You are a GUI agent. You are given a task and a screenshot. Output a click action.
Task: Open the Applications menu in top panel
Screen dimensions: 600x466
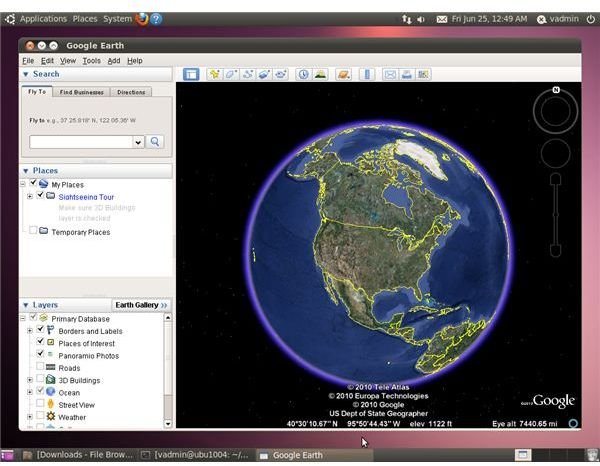(x=43, y=19)
